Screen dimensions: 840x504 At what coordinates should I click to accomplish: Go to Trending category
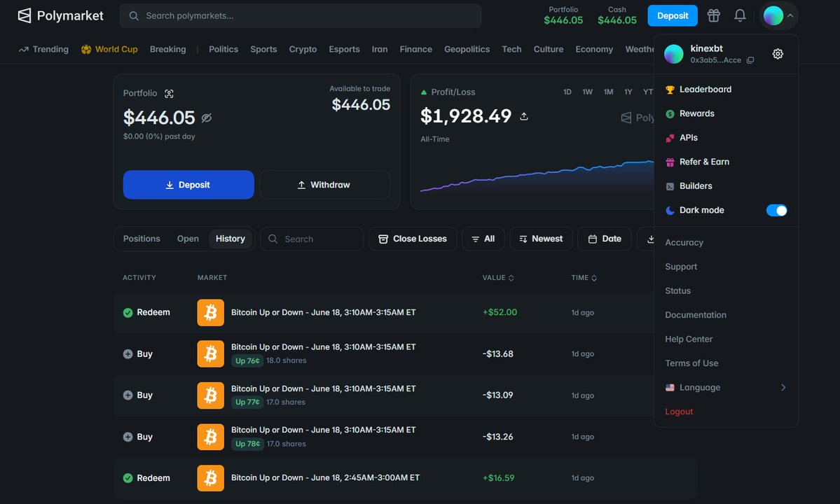[44, 49]
